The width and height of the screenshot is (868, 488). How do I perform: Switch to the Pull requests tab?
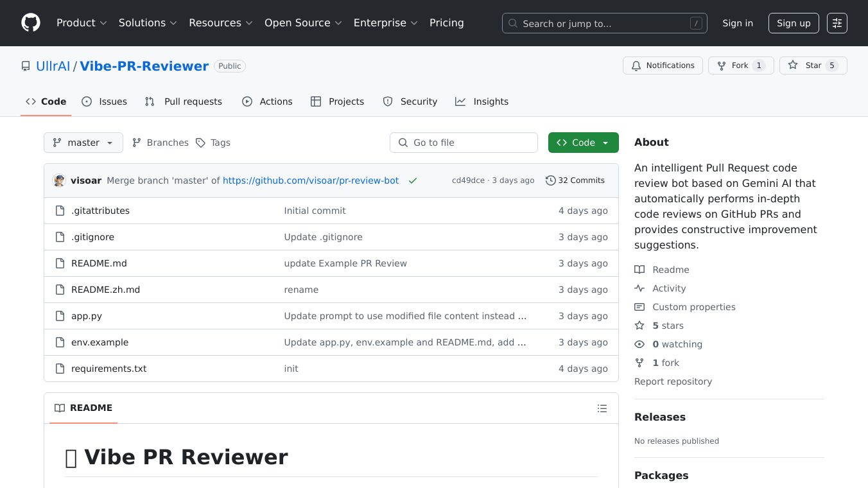(184, 101)
